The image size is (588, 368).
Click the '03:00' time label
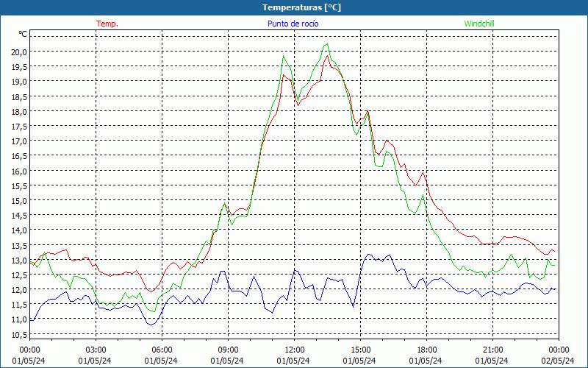pyautogui.click(x=96, y=350)
